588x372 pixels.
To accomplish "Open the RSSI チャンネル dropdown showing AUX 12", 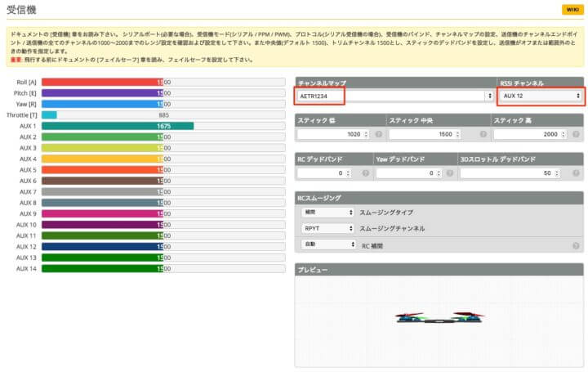I will coord(541,96).
